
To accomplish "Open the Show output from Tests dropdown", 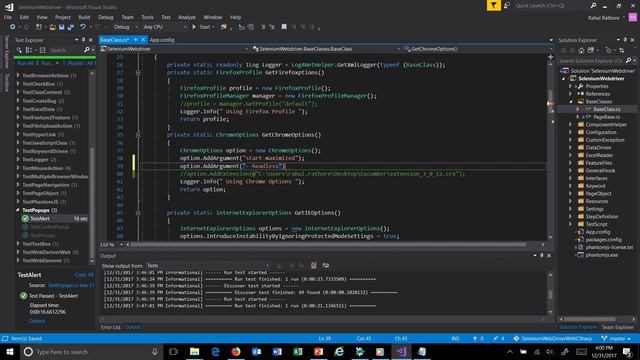I will click(x=208, y=265).
